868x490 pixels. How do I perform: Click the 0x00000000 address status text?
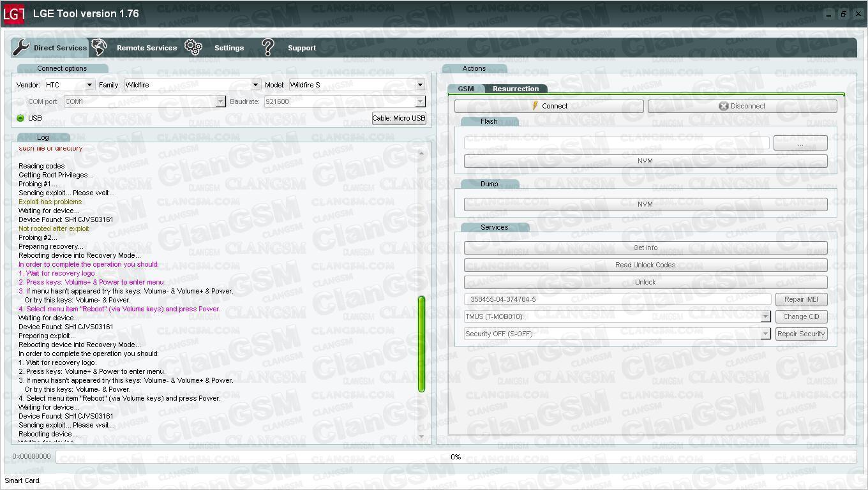click(x=31, y=457)
